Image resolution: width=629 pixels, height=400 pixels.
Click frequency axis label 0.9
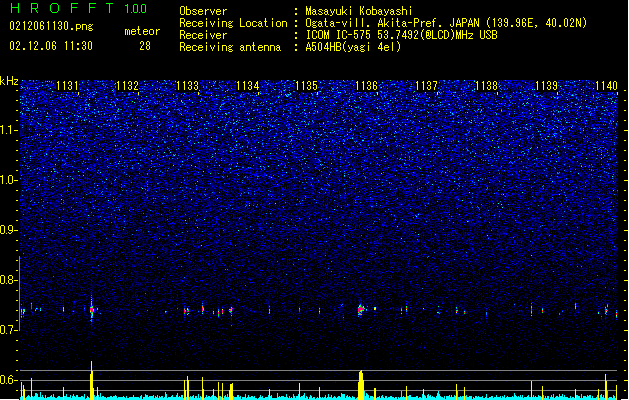[x=9, y=230]
